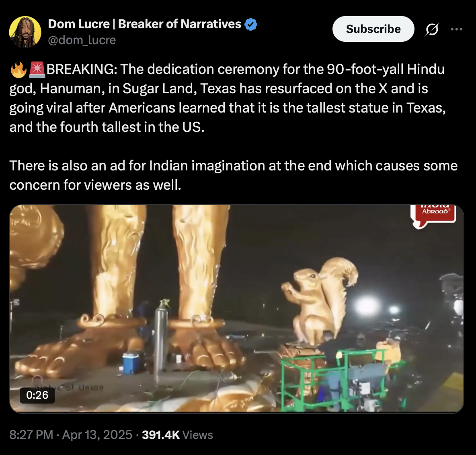Click the Apr 13, 2025 date
Viewport: 476px width, 455px height.
pos(97,435)
